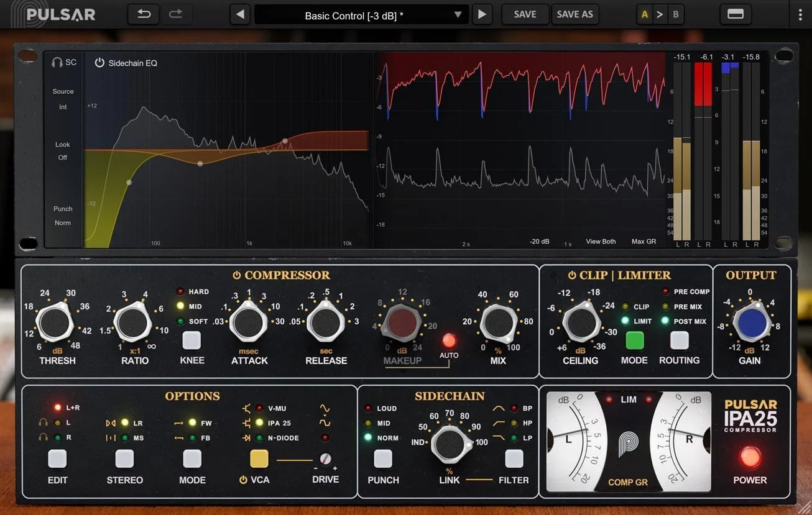Toggle the VCA section power icon
Screen dimensions: 812x515
(244, 480)
